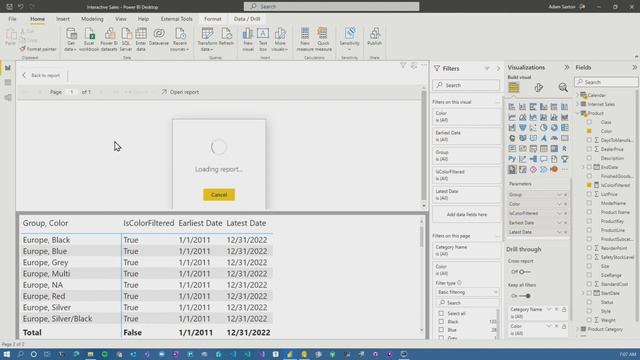Screen dimensions: 640x360
Task: Uncheck the Color field in Product
Action: [589, 131]
